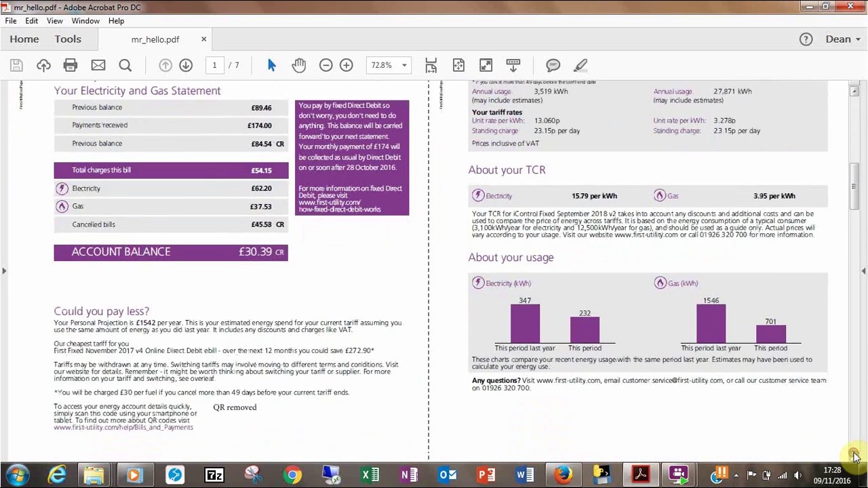The image size is (868, 488).
Task: Go to previous page arrow
Action: [165, 65]
